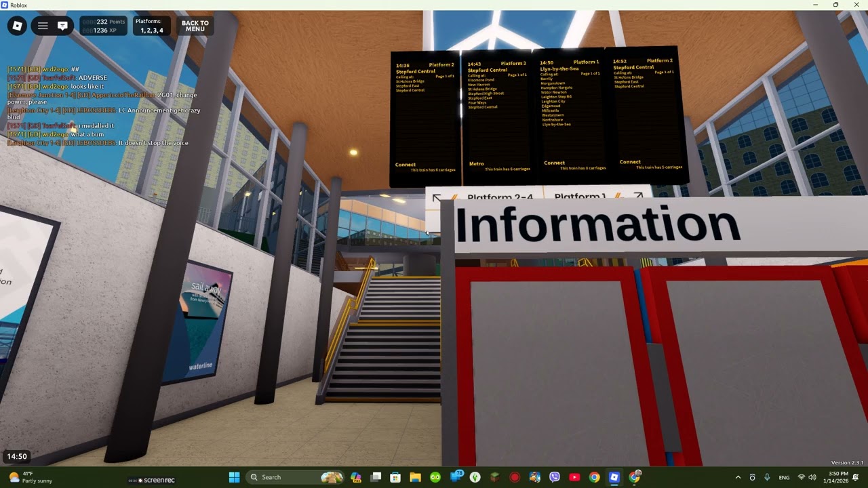Open the volume speaker control

[812, 478]
